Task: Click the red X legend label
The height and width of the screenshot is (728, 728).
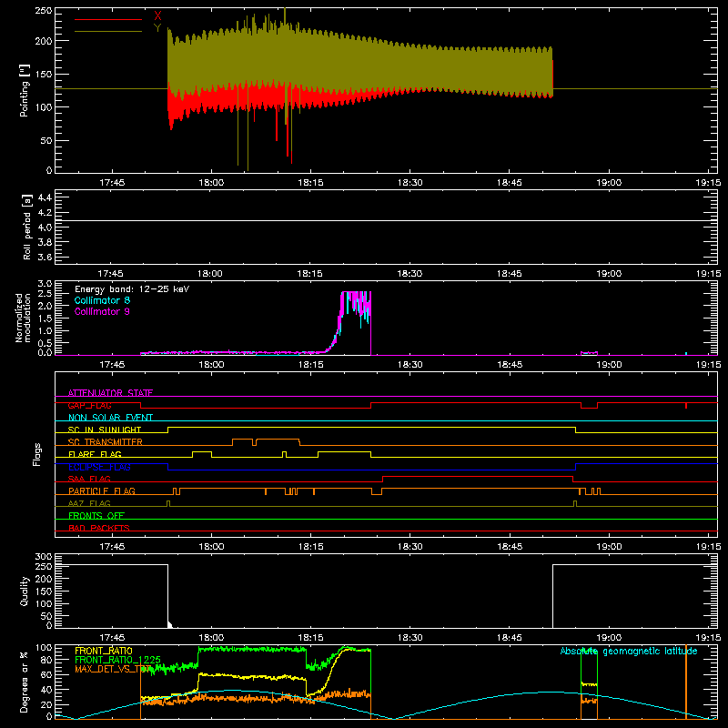Action: (157, 16)
